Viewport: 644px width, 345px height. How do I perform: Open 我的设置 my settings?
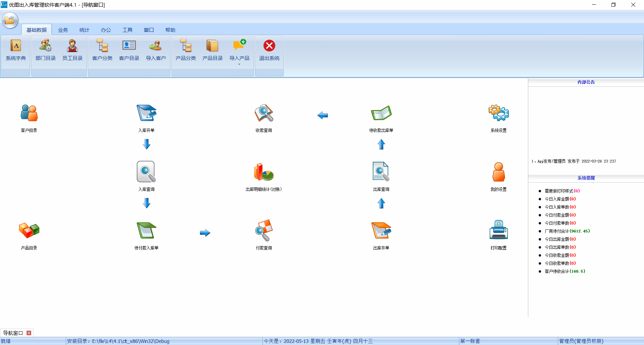(499, 176)
